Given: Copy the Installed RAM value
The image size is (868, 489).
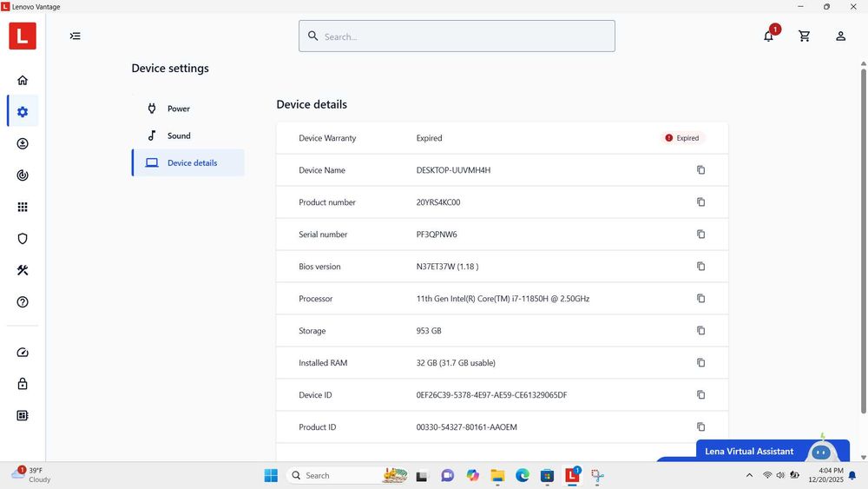Looking at the screenshot, I should [700, 363].
